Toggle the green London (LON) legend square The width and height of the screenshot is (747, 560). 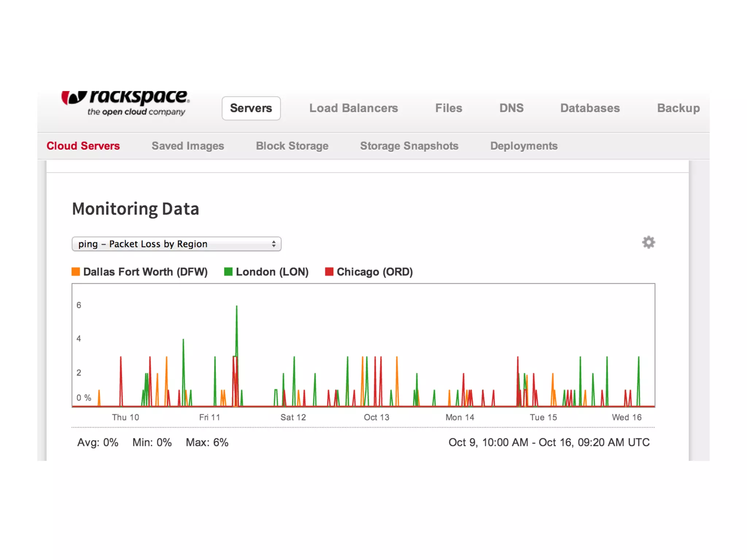pyautogui.click(x=228, y=272)
